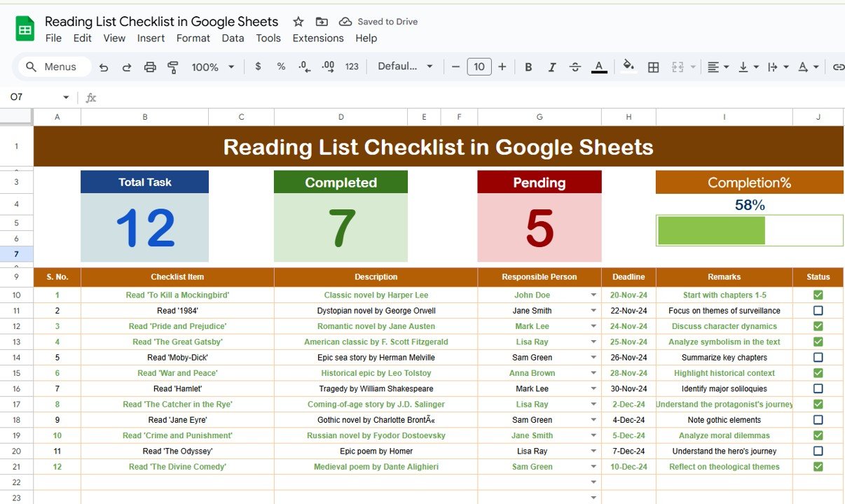
Task: Open the Extensions menu
Action: pyautogui.click(x=318, y=38)
